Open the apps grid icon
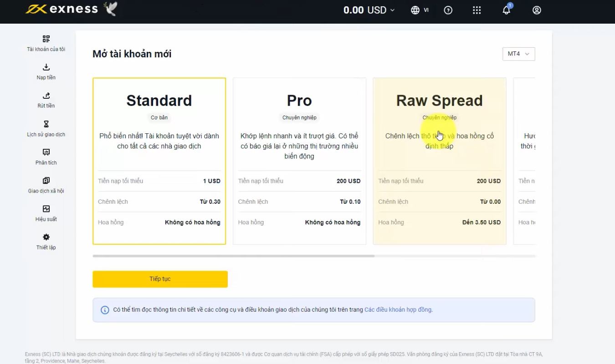The width and height of the screenshot is (615, 364). point(477,10)
